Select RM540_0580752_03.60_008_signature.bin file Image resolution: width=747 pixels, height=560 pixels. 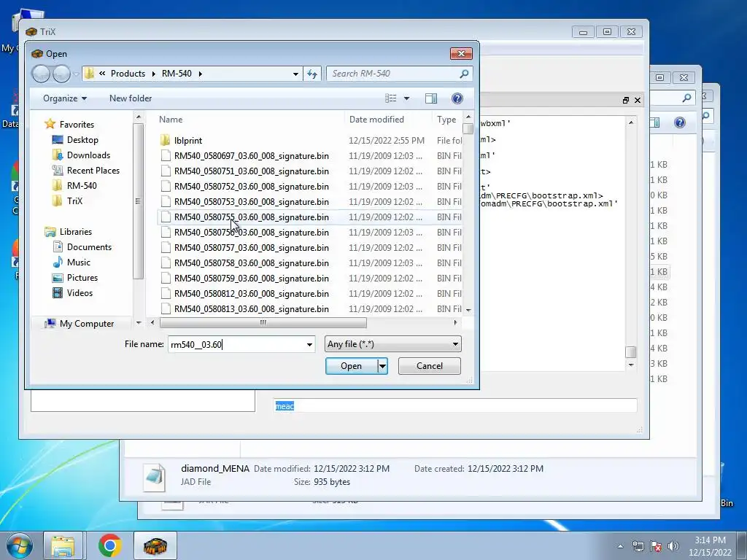[x=251, y=186]
